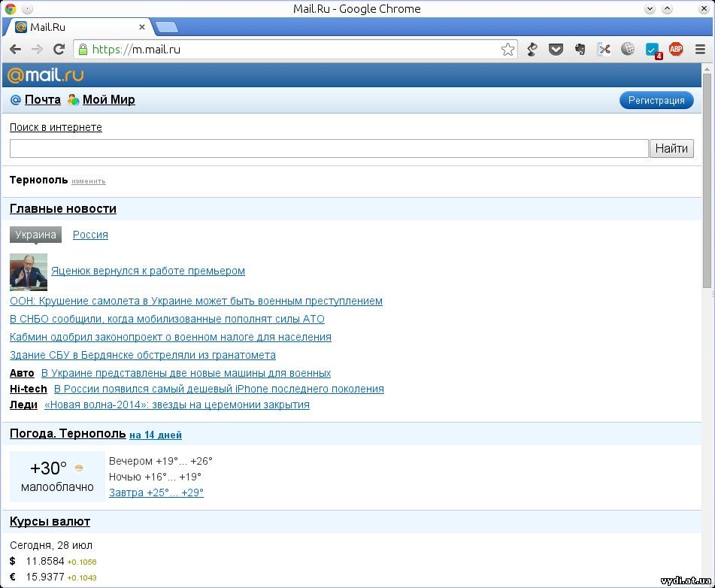
Task: Switch news to the Украина tab
Action: [35, 235]
